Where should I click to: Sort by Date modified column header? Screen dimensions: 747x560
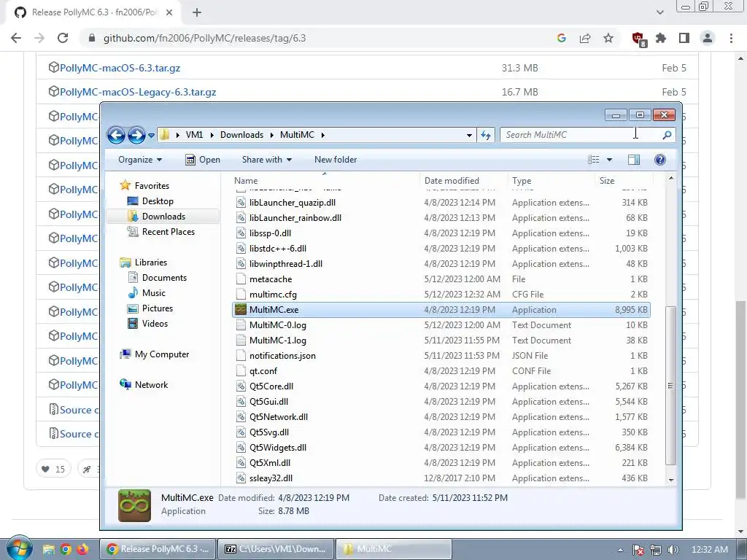point(452,181)
